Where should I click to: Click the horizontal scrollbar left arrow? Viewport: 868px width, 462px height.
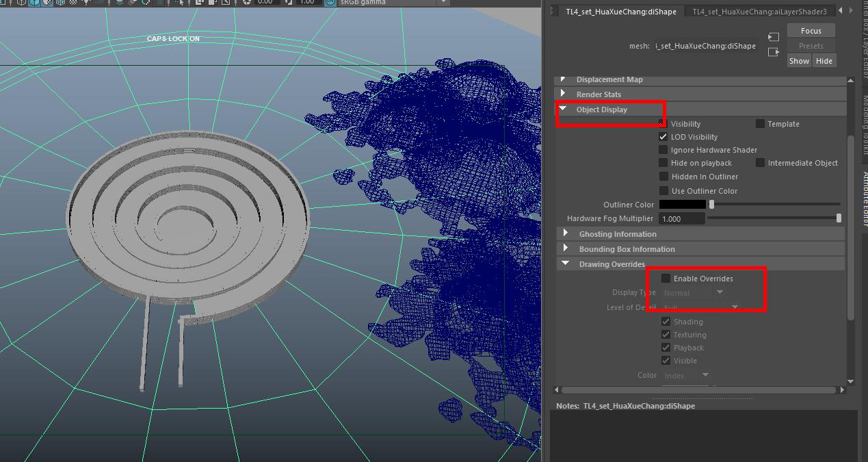pyautogui.click(x=557, y=390)
